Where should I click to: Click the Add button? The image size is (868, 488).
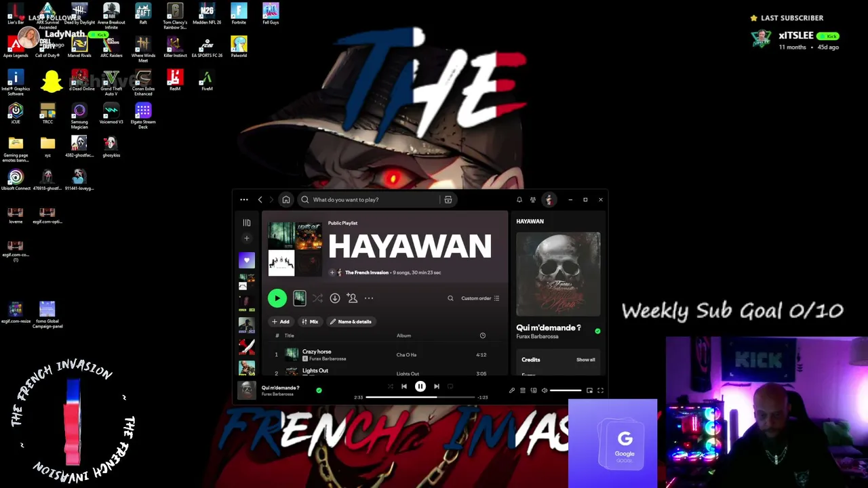[280, 322]
